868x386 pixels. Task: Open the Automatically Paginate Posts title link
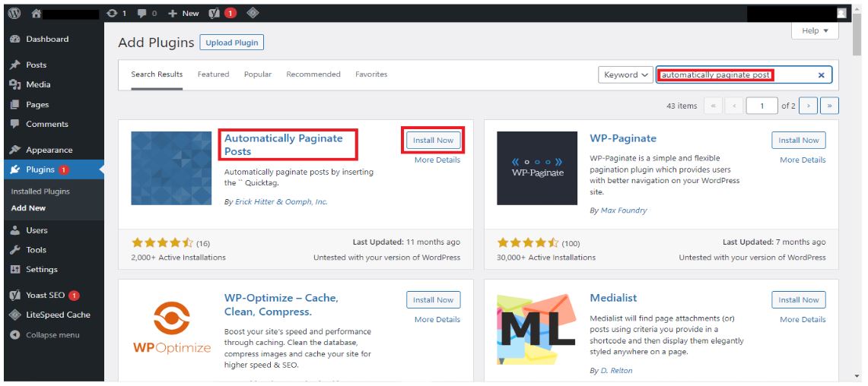pyautogui.click(x=284, y=145)
